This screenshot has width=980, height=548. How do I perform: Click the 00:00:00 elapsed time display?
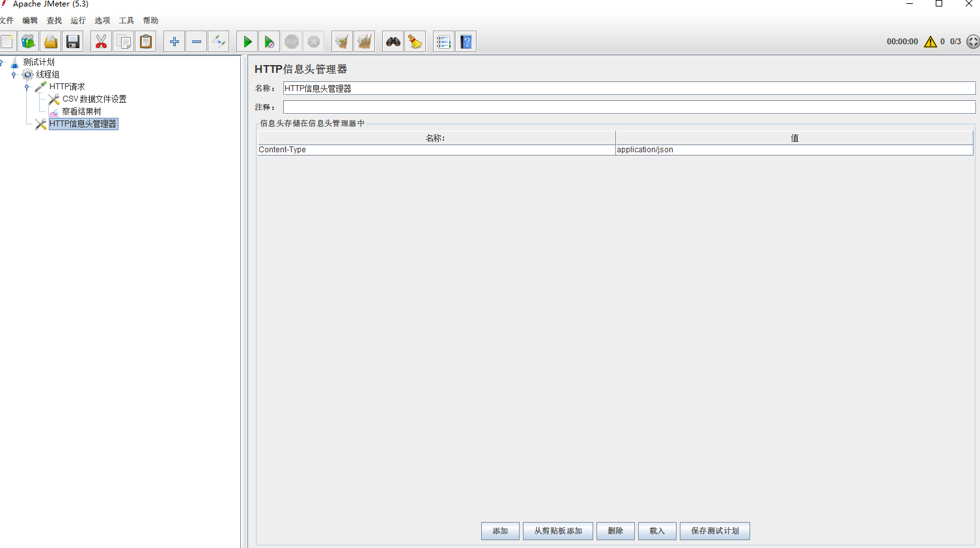point(902,42)
